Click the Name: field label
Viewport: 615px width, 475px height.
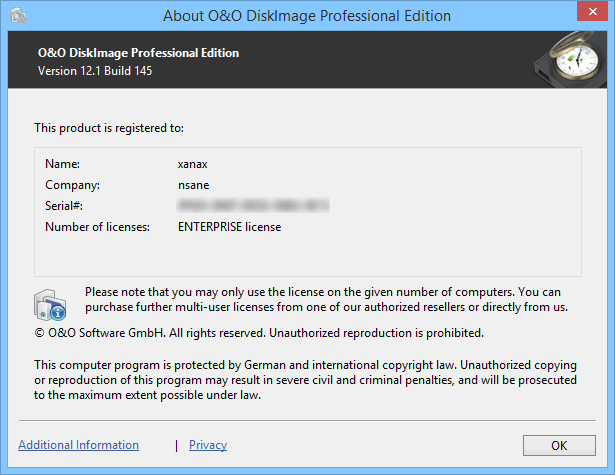62,163
